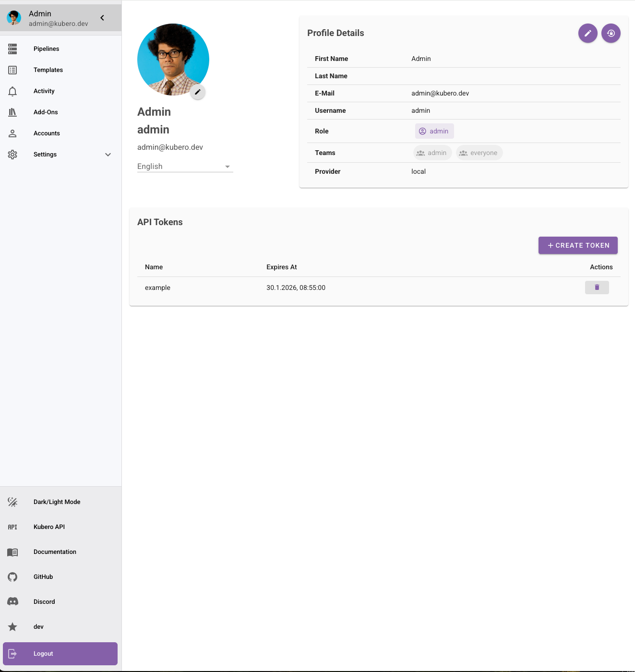
Task: Click the Discord logo icon
Action: coord(12,602)
